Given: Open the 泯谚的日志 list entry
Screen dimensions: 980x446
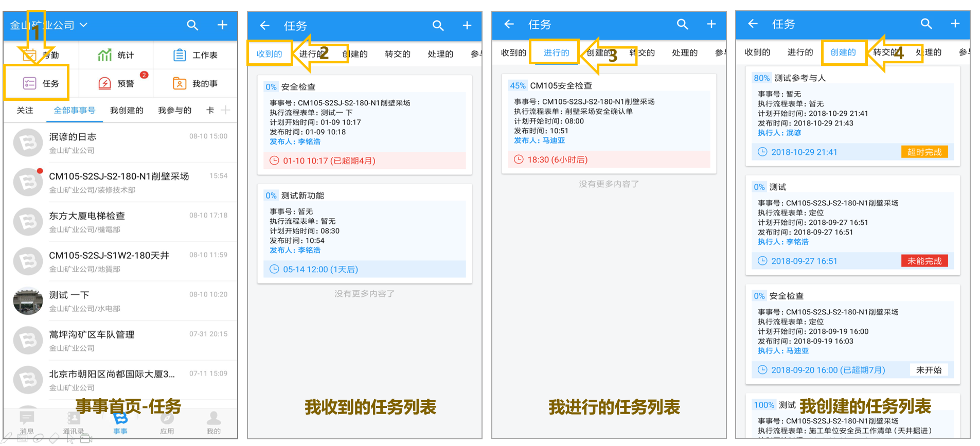Looking at the screenshot, I should (120, 143).
